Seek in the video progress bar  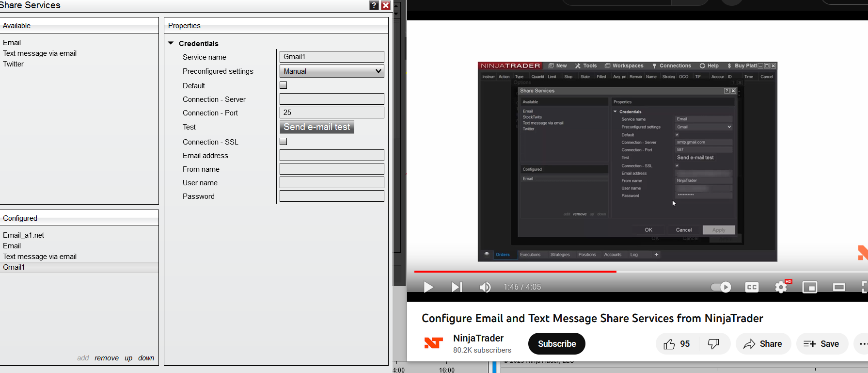pos(641,272)
